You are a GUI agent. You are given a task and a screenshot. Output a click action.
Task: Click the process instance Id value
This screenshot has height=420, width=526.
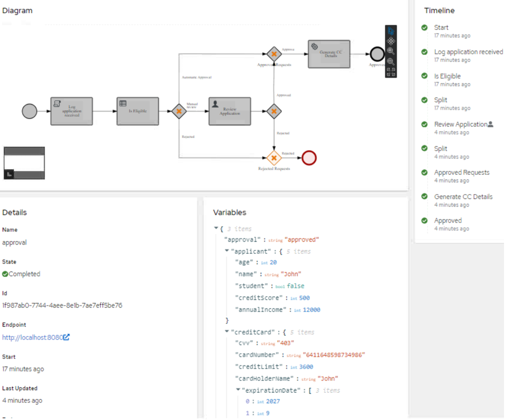click(62, 305)
